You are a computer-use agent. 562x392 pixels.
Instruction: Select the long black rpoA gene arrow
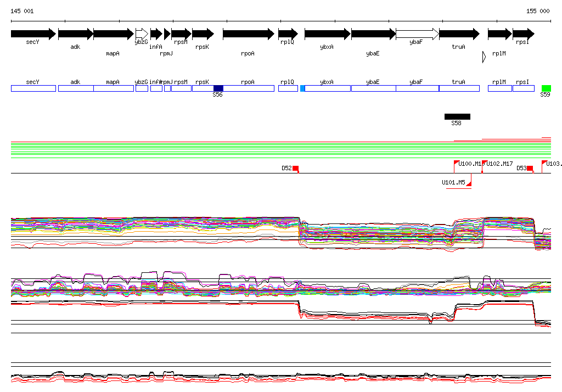pyautogui.click(x=249, y=34)
